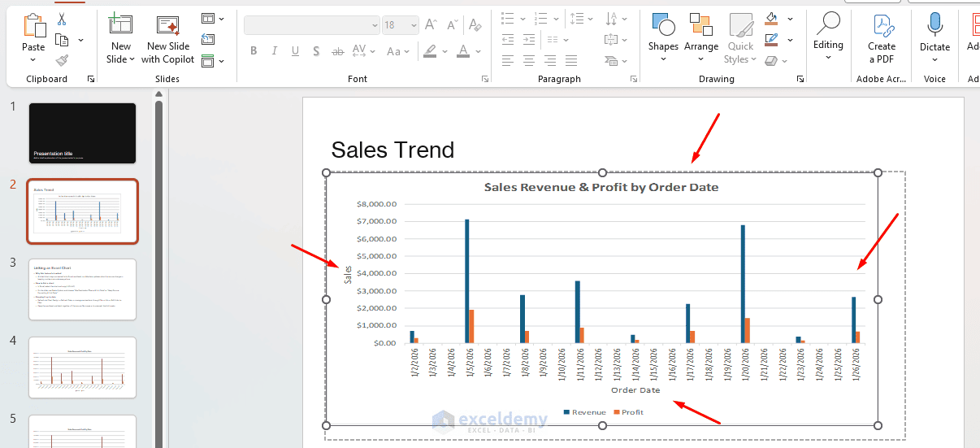Clear all formatting eraser icon
Viewport: 980px width, 448px height.
click(474, 25)
